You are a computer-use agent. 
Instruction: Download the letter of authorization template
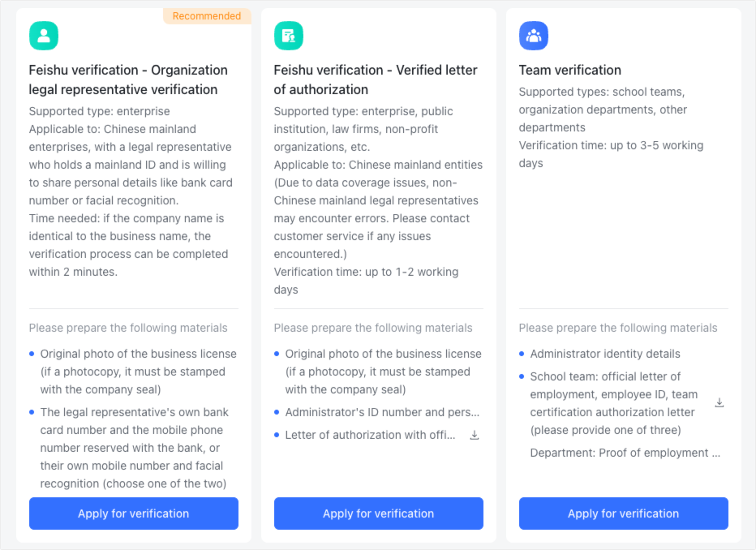click(x=475, y=436)
